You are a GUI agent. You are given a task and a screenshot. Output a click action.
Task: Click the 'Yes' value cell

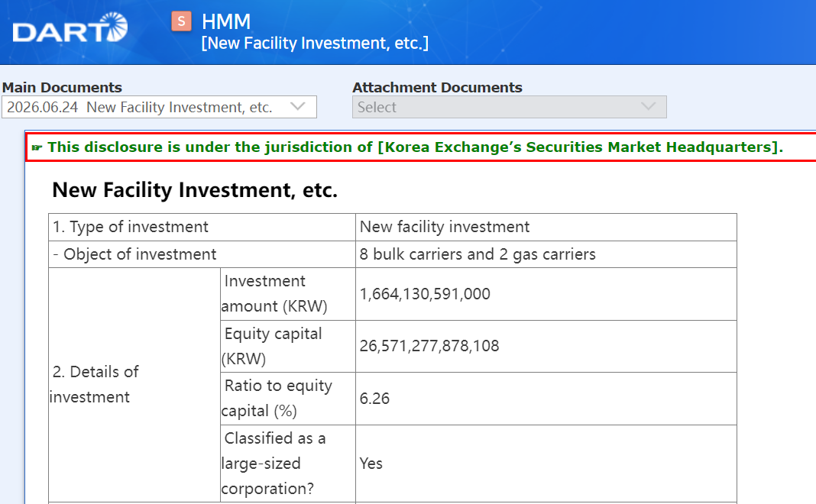546,464
